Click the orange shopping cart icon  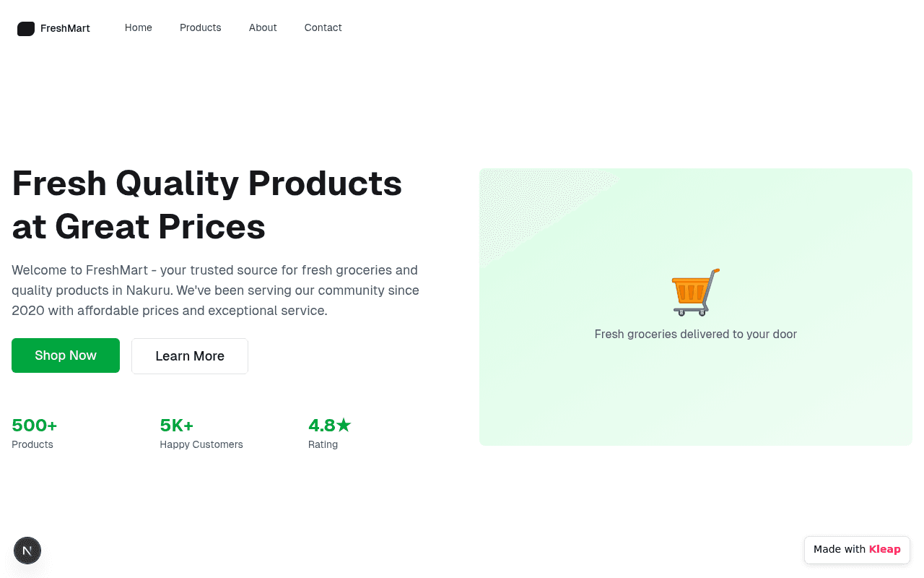696,292
